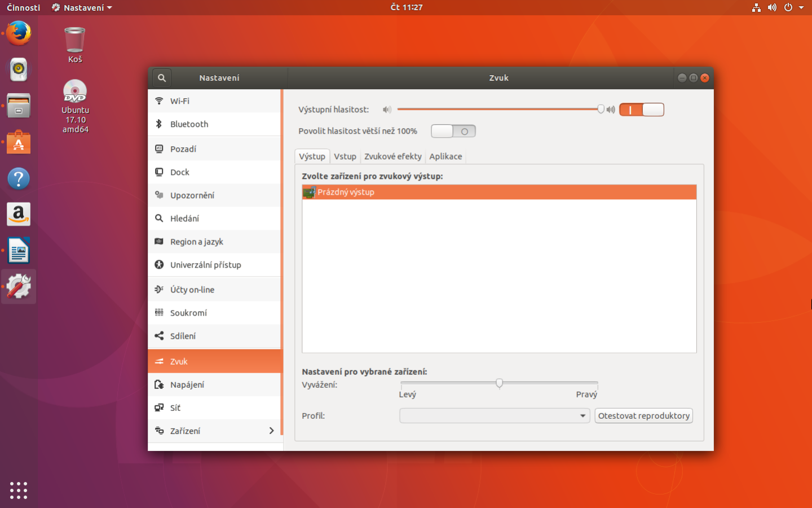
Task: Open Rhythmbox from the dock
Action: pos(19,69)
